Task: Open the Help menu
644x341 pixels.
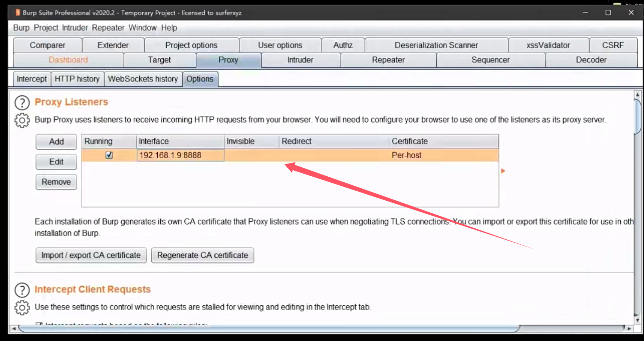Action: 169,28
